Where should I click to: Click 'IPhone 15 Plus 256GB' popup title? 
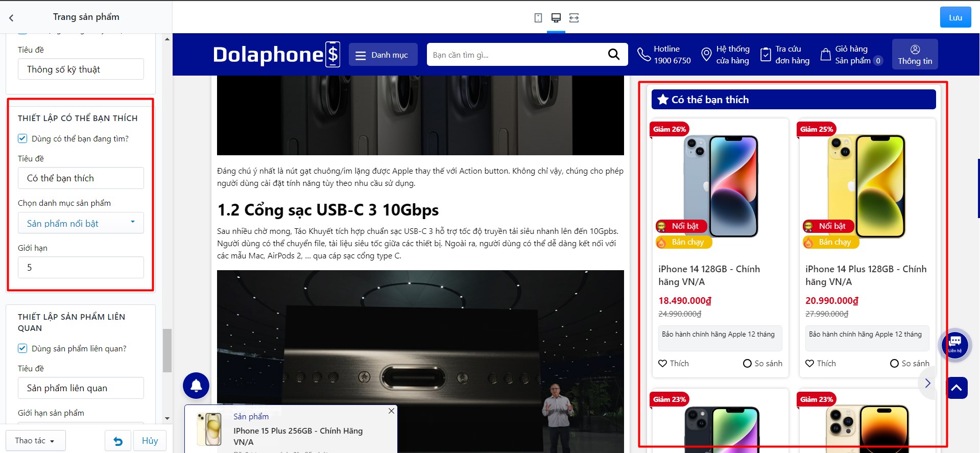(x=298, y=436)
